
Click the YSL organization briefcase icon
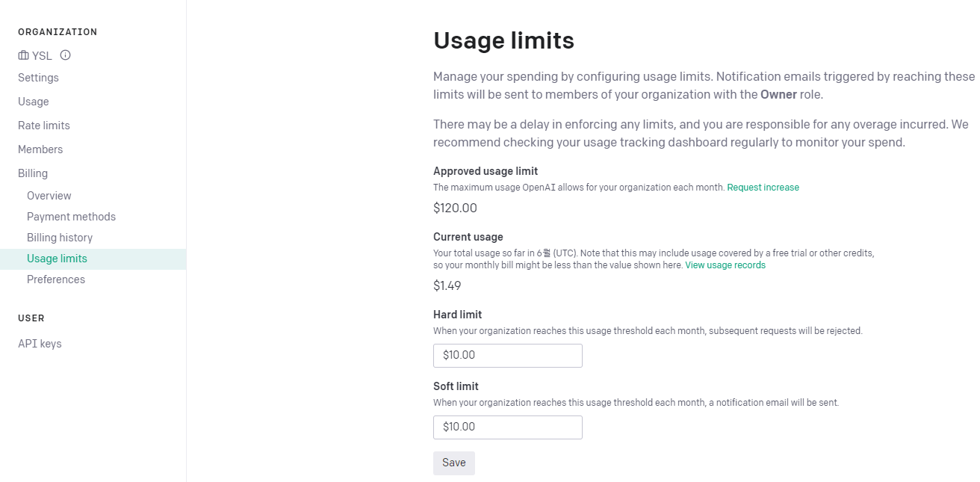tap(23, 55)
